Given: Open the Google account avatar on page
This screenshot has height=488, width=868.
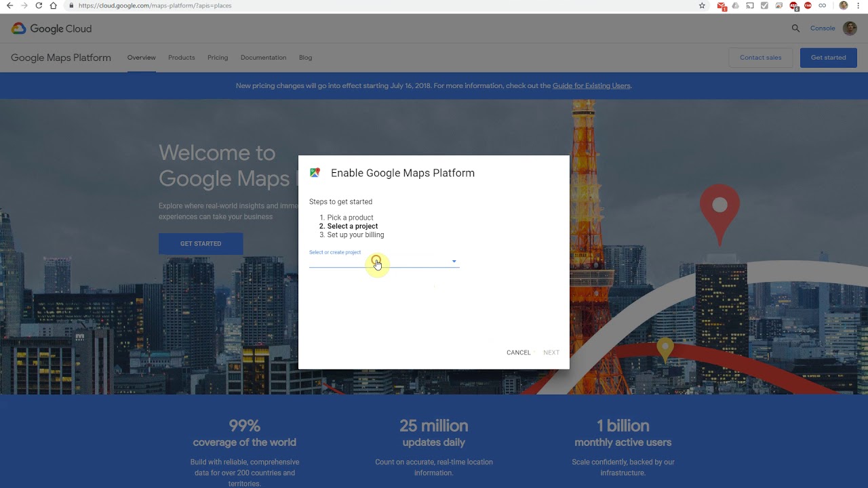Looking at the screenshot, I should pos(850,28).
